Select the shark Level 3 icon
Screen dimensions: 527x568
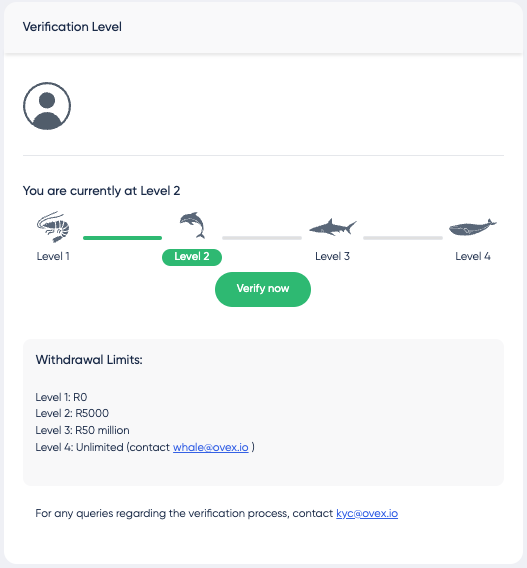tap(332, 227)
